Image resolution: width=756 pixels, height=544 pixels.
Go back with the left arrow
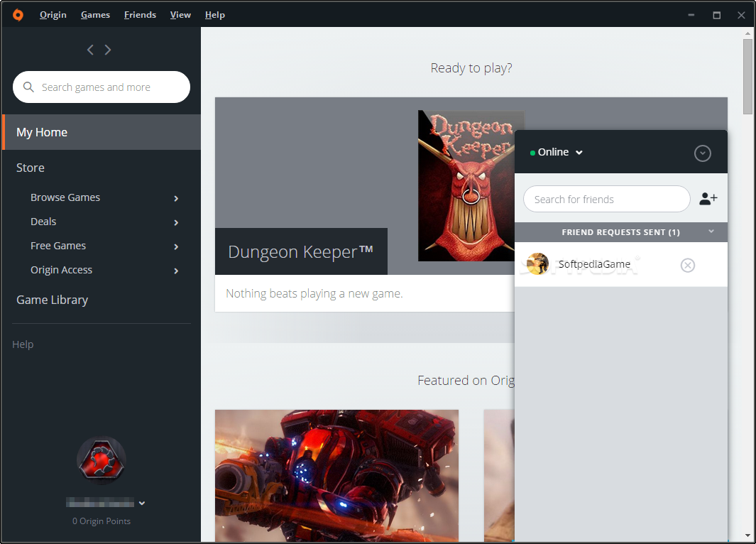coord(90,50)
